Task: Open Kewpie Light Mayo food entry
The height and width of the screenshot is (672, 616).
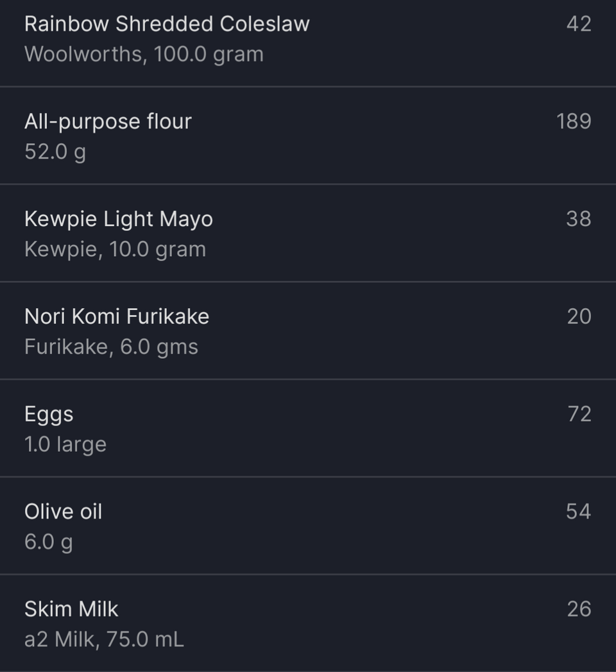Action: pos(308,234)
